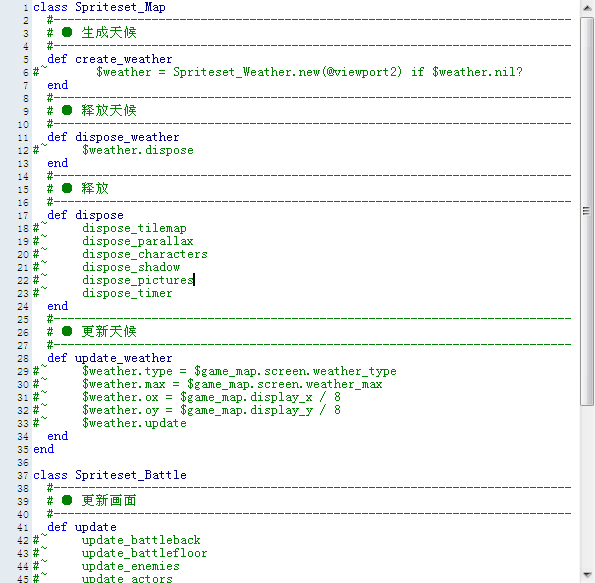Click '$weather.update' on line 33
This screenshot has width=595, height=583.
point(134,423)
